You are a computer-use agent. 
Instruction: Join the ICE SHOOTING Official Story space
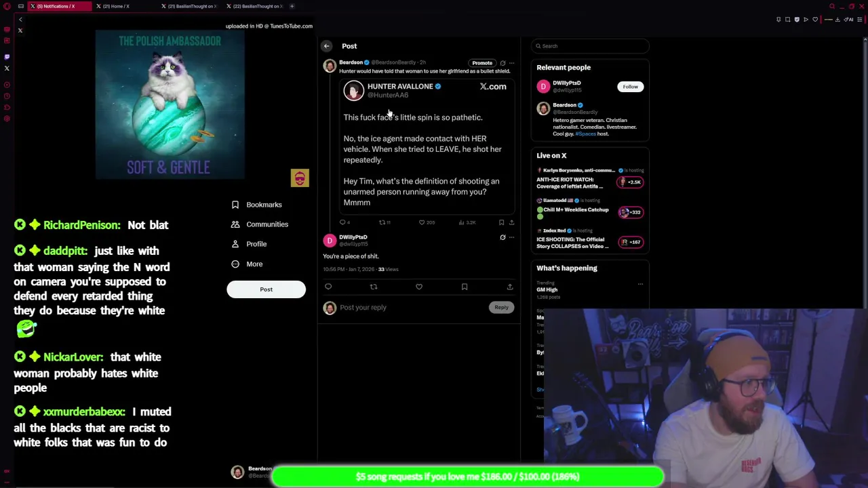(x=572, y=243)
